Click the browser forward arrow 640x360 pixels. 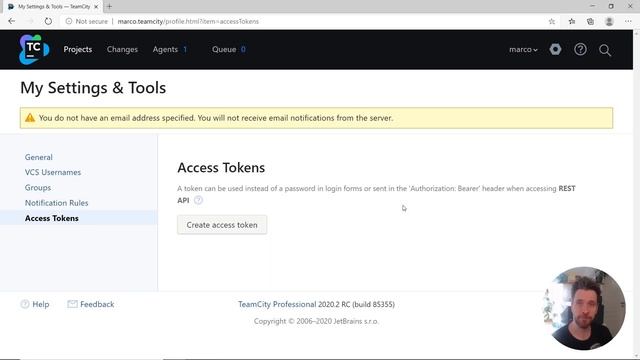pos(30,21)
